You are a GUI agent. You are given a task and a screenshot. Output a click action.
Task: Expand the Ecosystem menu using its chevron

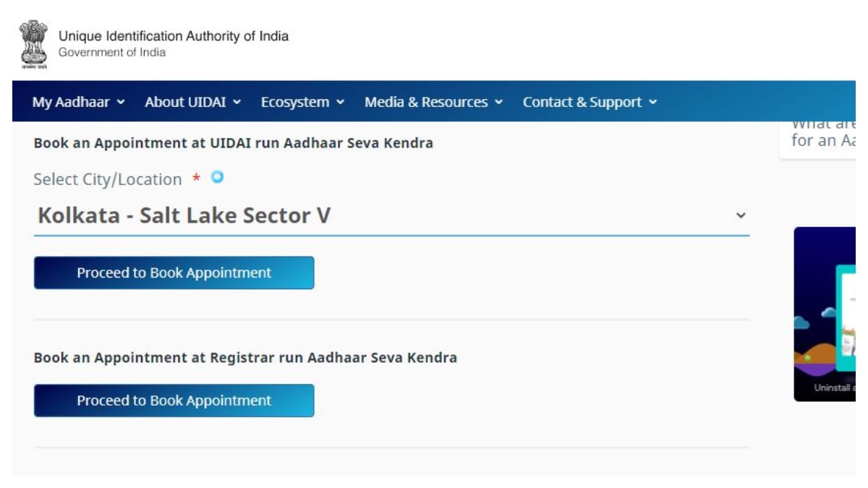pyautogui.click(x=340, y=103)
